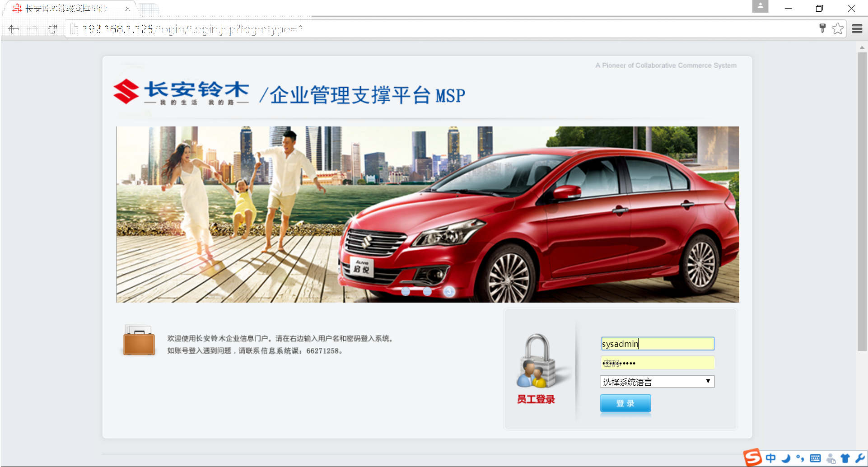Screen dimensions: 868x467
Task: Open the browser hamburger menu
Action: coord(857,29)
